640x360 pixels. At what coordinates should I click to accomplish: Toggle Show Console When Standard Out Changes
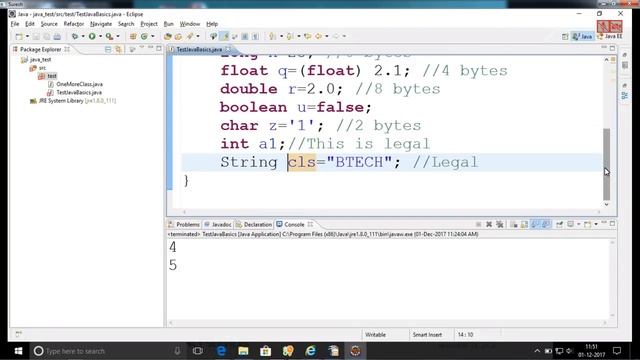point(535,224)
